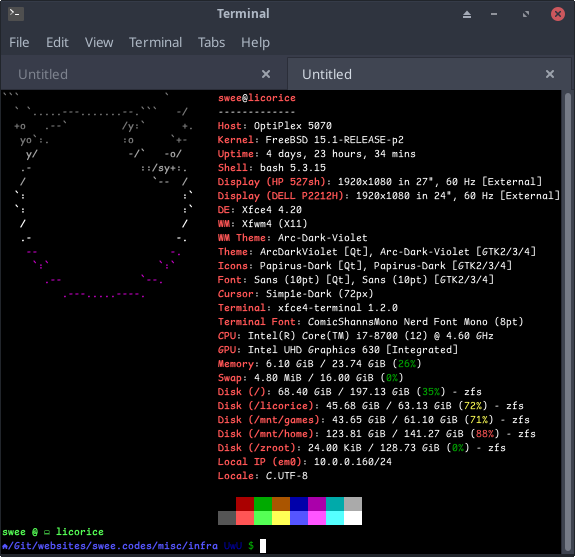Click the GPU Intel UHD Graphics 630 line
Image resolution: width=575 pixels, height=557 pixels.
(338, 350)
